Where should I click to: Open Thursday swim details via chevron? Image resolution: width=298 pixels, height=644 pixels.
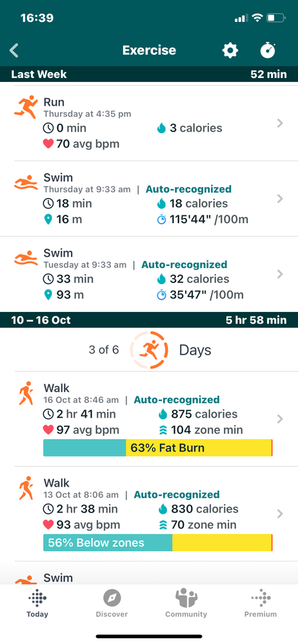click(x=280, y=199)
